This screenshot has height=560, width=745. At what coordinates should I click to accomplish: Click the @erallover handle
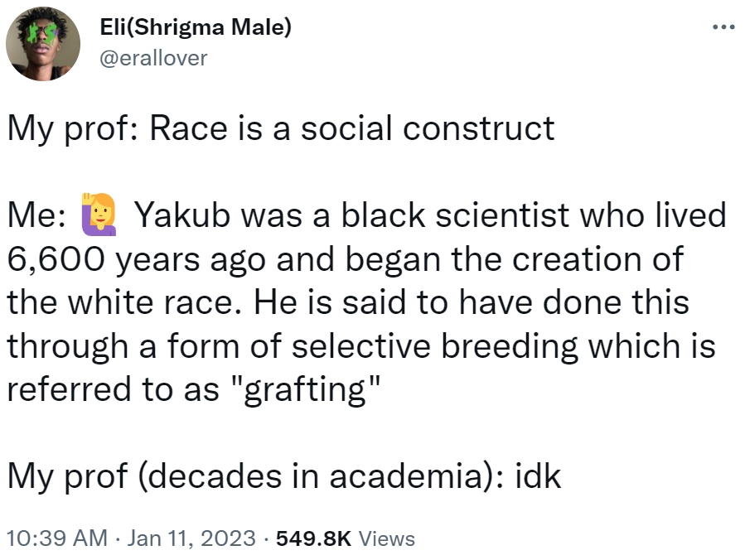tap(153, 58)
